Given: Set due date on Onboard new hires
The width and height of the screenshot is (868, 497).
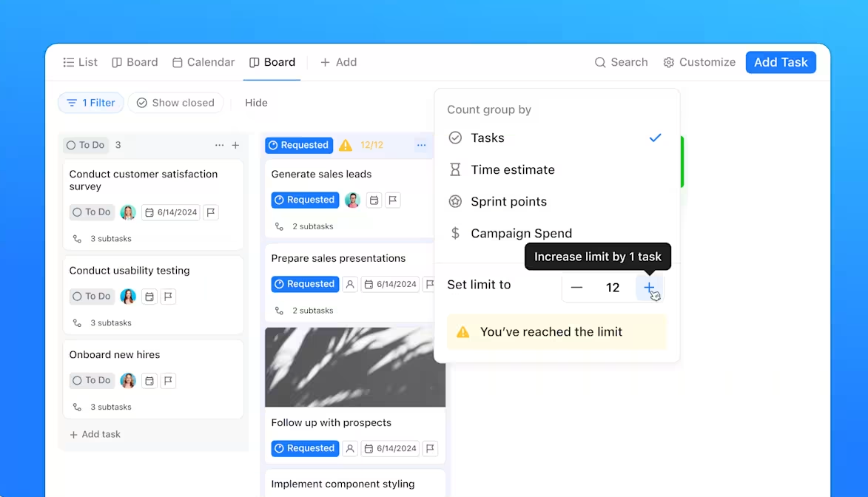Looking at the screenshot, I should point(149,381).
